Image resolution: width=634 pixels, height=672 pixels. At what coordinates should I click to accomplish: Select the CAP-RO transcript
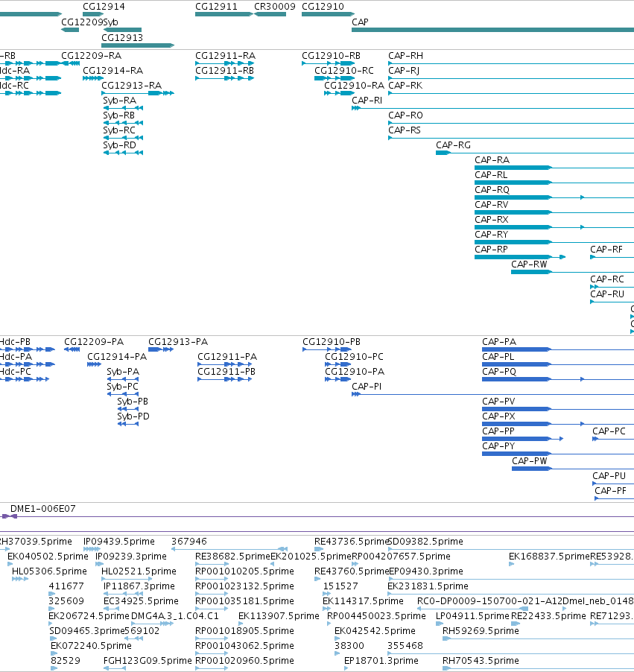click(405, 115)
